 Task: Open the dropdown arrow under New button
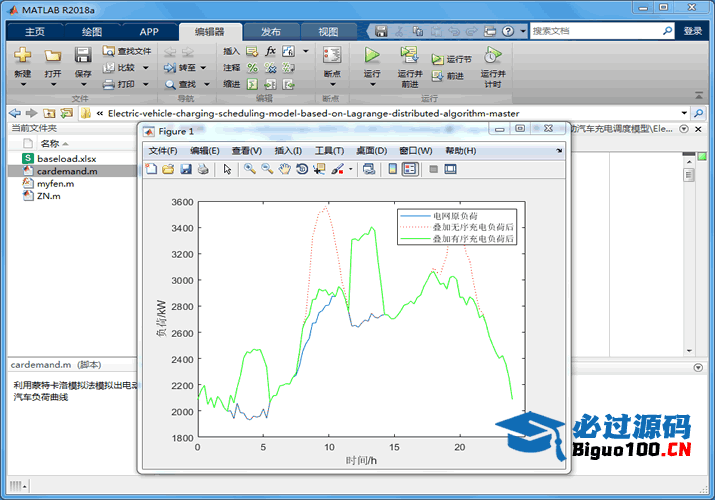[22, 85]
